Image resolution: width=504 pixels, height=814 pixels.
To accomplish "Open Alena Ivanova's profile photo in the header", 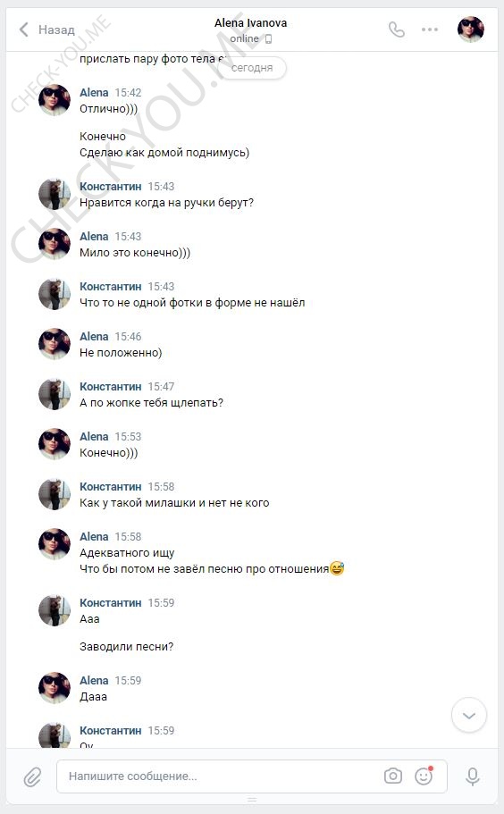I will click(471, 29).
